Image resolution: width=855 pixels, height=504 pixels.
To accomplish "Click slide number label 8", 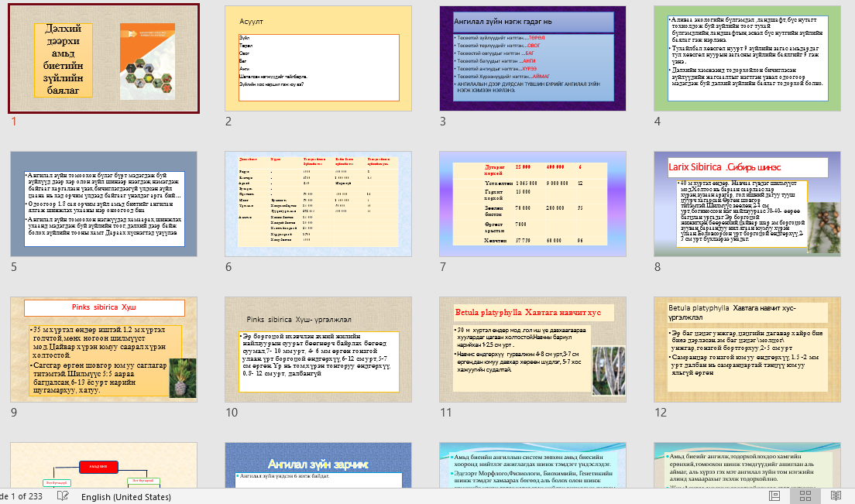I will pyautogui.click(x=657, y=267).
